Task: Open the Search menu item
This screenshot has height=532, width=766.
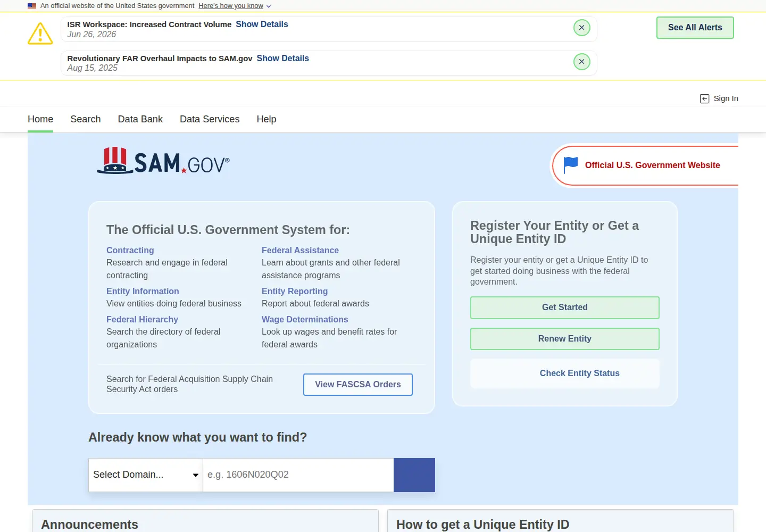Action: pyautogui.click(x=86, y=119)
